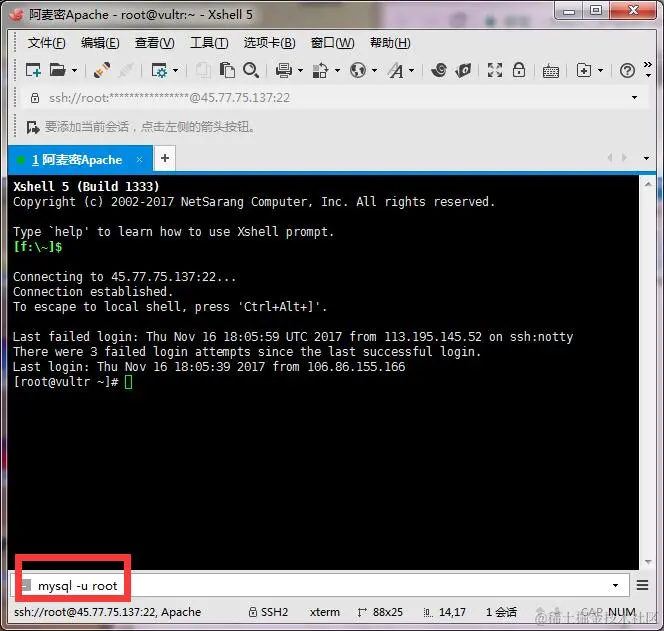
Task: Expand the Print dropdown arrow
Action: pos(300,70)
